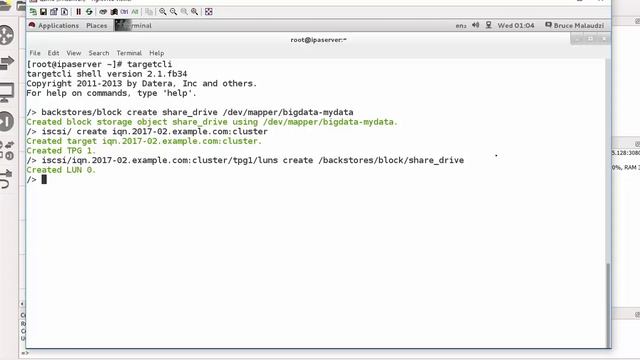
Task: Open the terminal Search menu
Action: (99, 53)
